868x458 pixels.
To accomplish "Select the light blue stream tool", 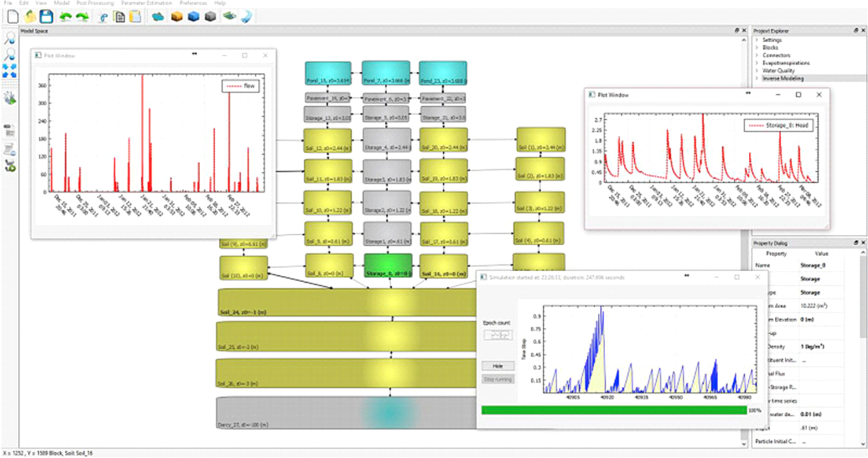I will click(246, 17).
